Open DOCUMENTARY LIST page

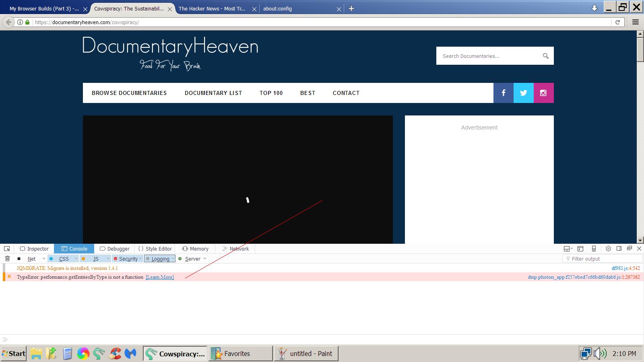[213, 93]
